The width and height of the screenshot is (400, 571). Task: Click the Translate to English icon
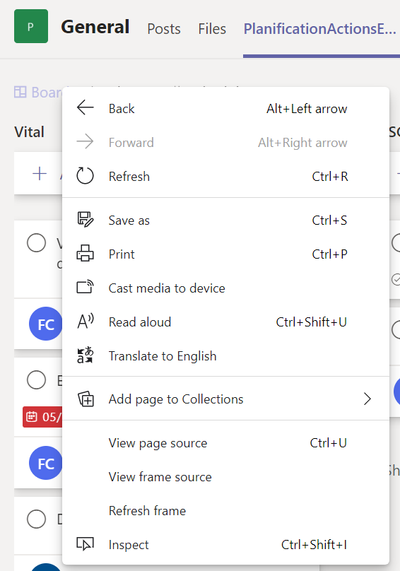click(85, 355)
